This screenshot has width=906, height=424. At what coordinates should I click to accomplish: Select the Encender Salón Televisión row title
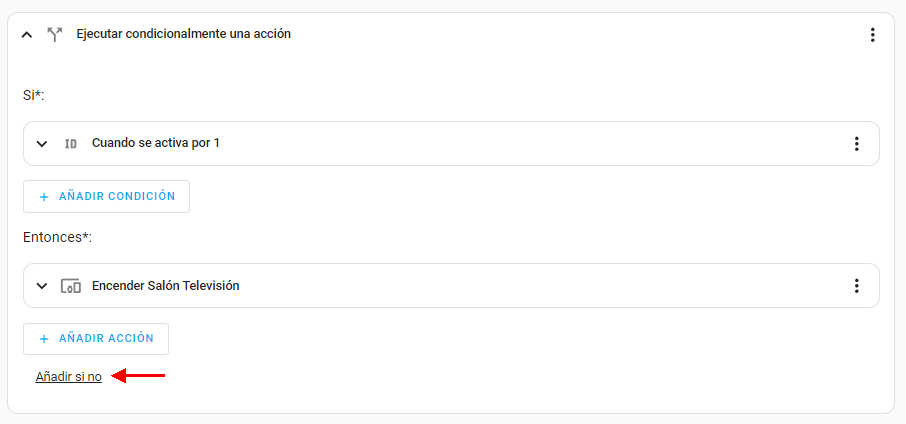pos(166,286)
